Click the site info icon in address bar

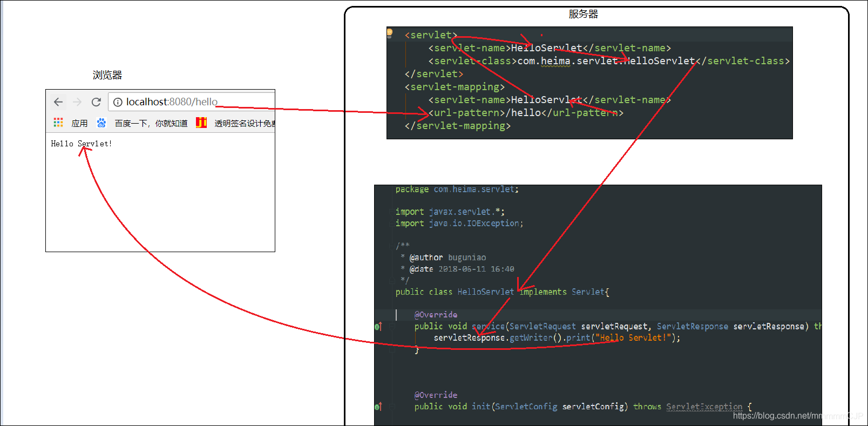click(118, 102)
